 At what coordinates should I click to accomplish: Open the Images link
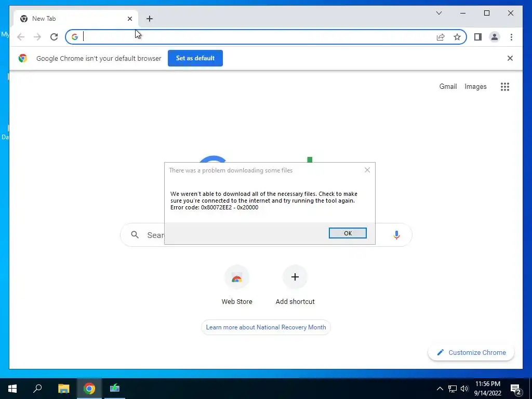pos(475,87)
